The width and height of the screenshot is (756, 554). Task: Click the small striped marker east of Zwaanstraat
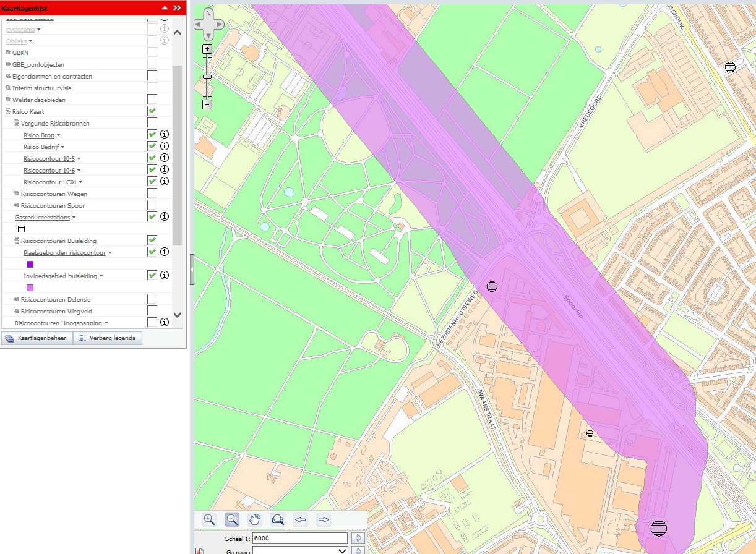(590, 433)
